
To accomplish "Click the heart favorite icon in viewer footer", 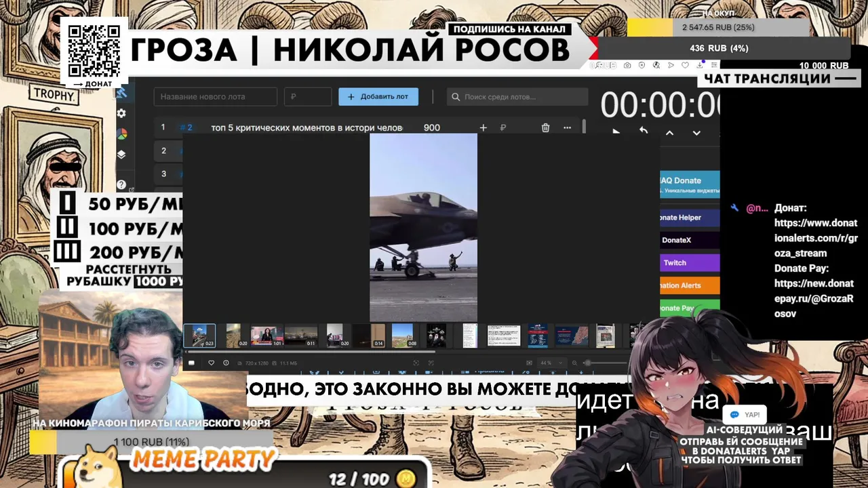I will tap(211, 363).
